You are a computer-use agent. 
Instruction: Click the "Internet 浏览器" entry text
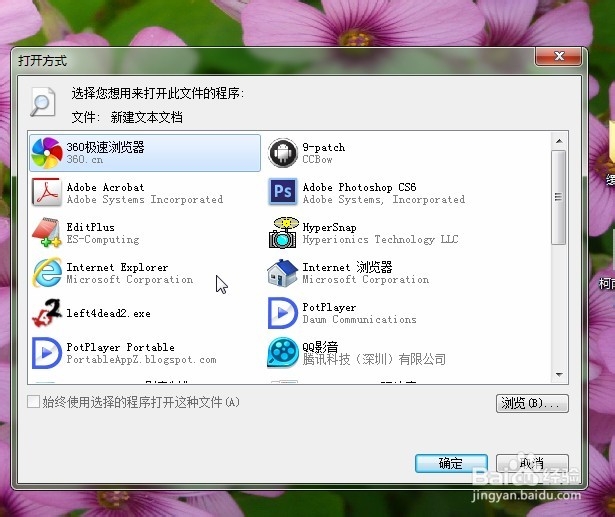click(347, 267)
